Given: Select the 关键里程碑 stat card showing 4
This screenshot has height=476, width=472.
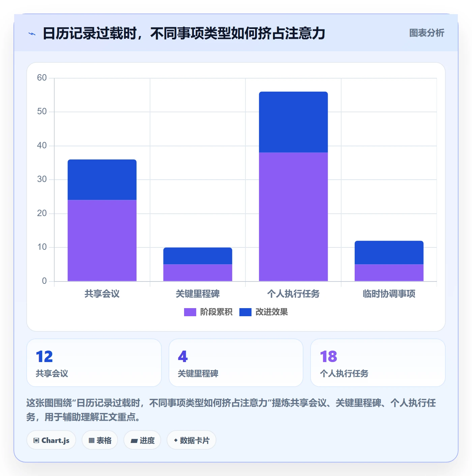Looking at the screenshot, I should pyautogui.click(x=236, y=363).
